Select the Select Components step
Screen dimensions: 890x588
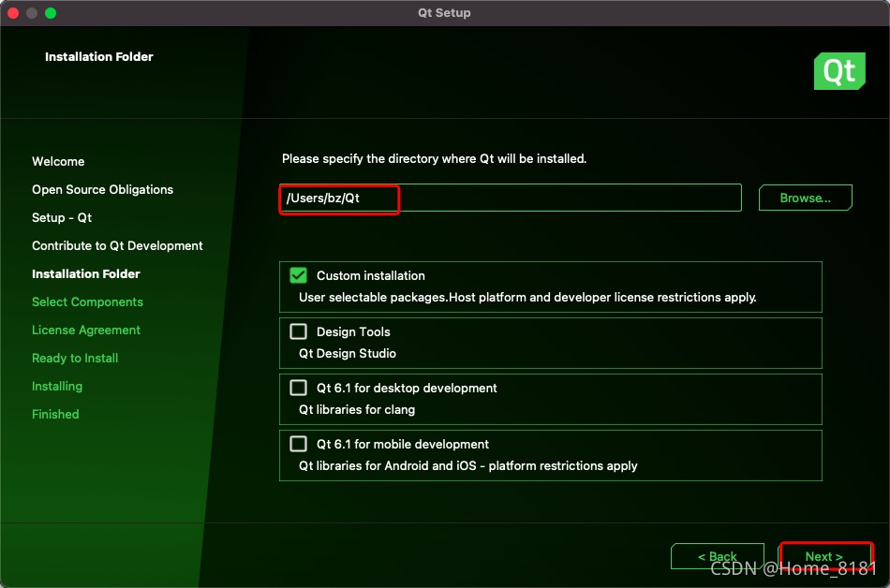click(87, 302)
